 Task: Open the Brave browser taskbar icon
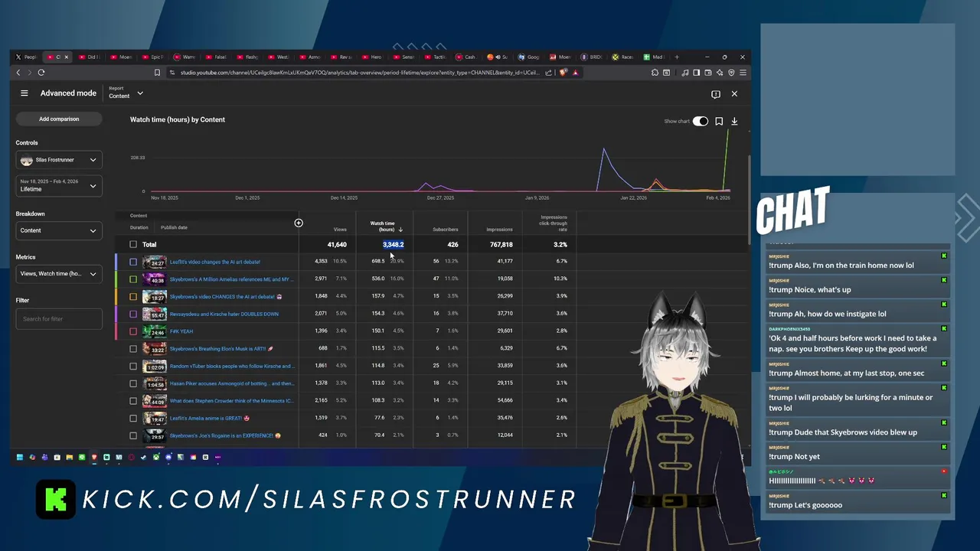(x=94, y=458)
